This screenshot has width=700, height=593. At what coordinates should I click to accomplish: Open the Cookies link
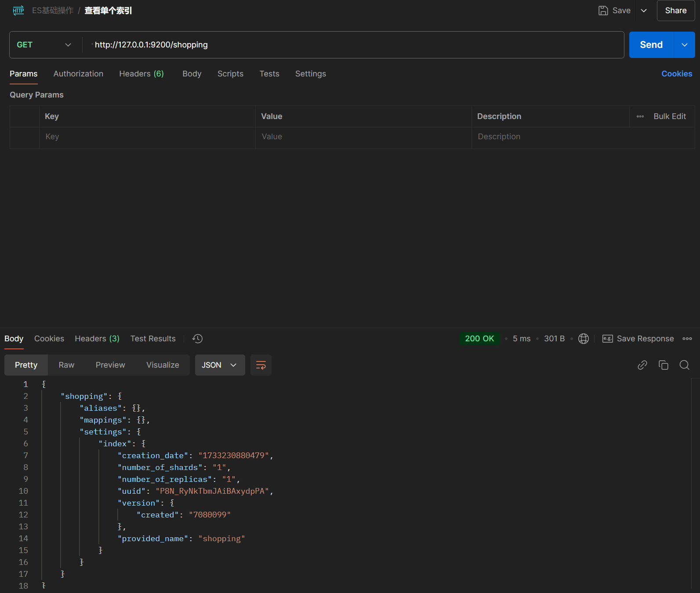tap(677, 74)
